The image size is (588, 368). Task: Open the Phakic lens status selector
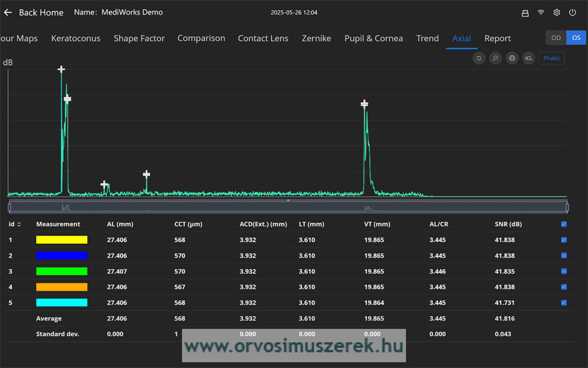tap(551, 58)
